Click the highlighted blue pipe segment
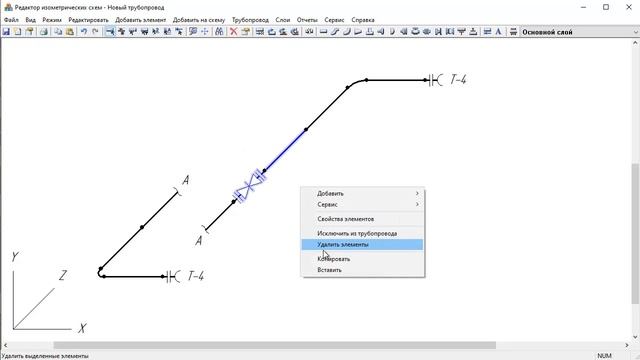Viewport: 640px width, 360px height. [x=286, y=149]
